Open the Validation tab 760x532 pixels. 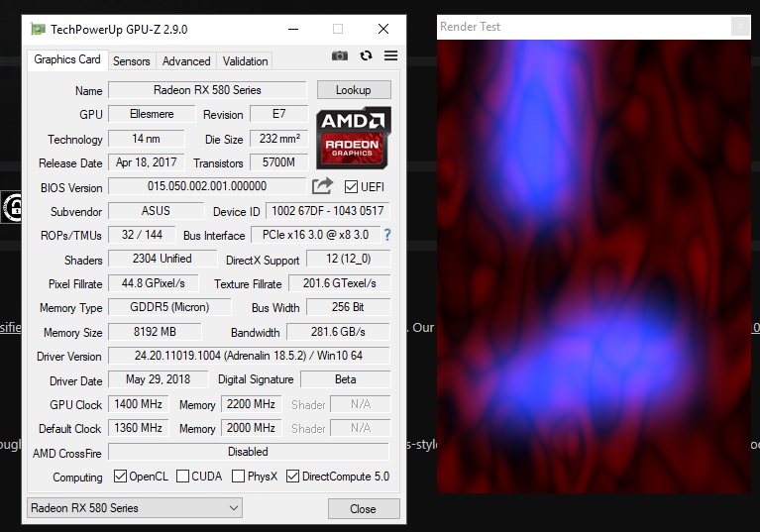tap(245, 61)
